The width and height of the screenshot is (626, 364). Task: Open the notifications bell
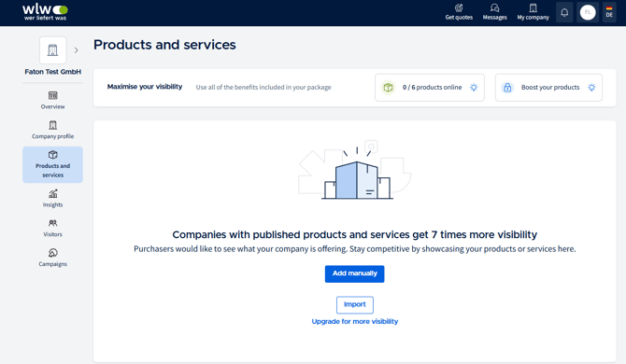point(564,12)
